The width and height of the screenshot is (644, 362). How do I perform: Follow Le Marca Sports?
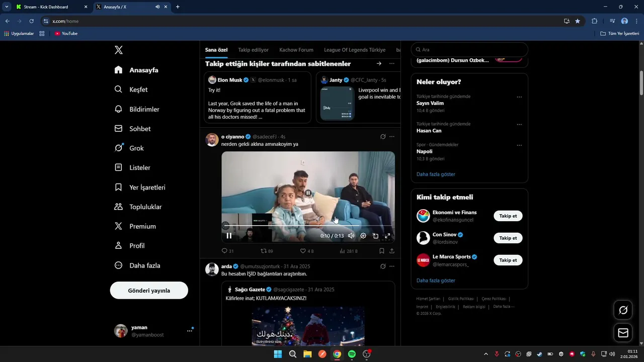pos(508,260)
